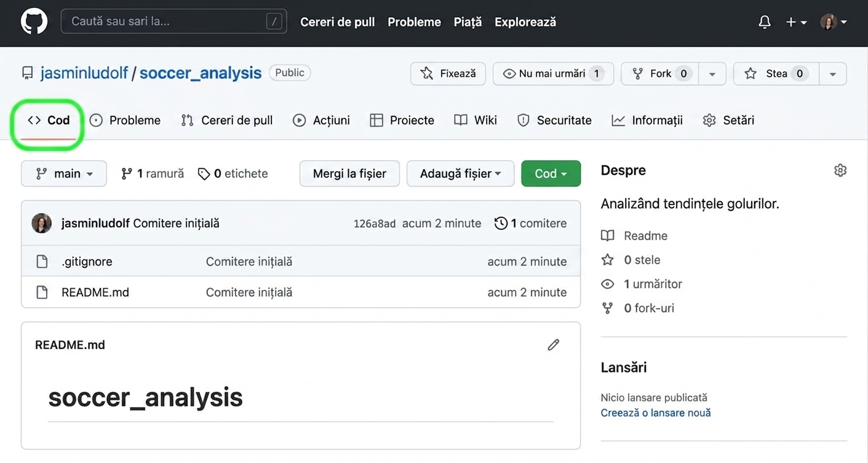Image resolution: width=868 pixels, height=463 pixels.
Task: Fork the repository with the Fork button
Action: (x=659, y=74)
